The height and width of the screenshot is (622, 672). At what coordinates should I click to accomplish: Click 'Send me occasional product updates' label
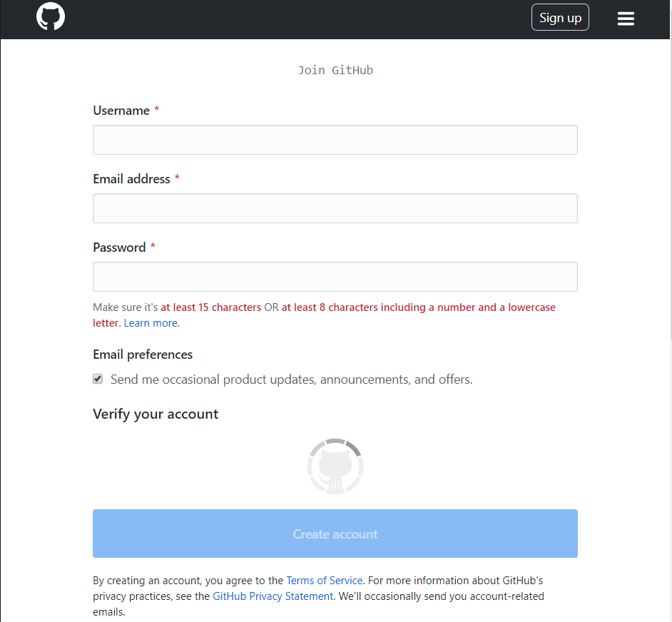point(292,379)
